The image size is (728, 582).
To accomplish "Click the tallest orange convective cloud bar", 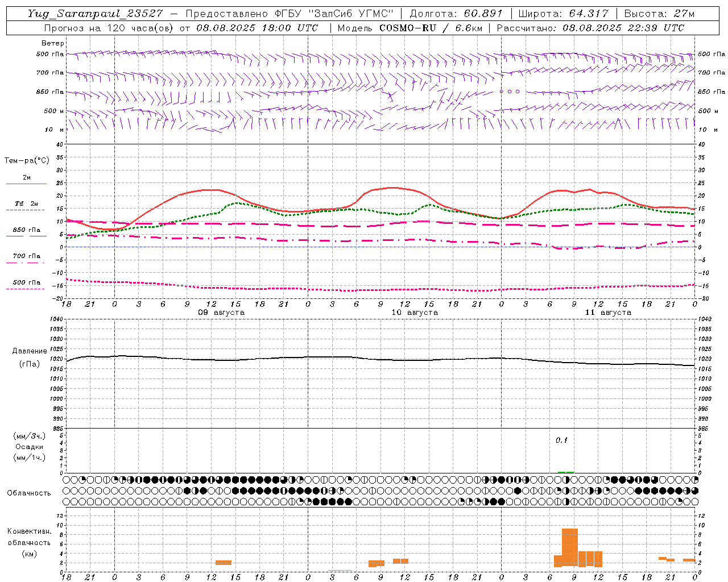I will pos(570,548).
